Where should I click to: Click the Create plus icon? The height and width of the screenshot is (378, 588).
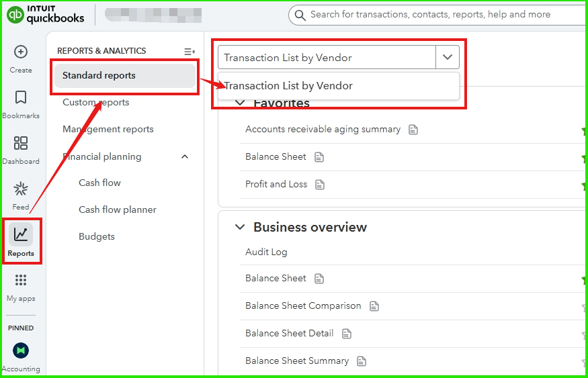pyautogui.click(x=21, y=52)
